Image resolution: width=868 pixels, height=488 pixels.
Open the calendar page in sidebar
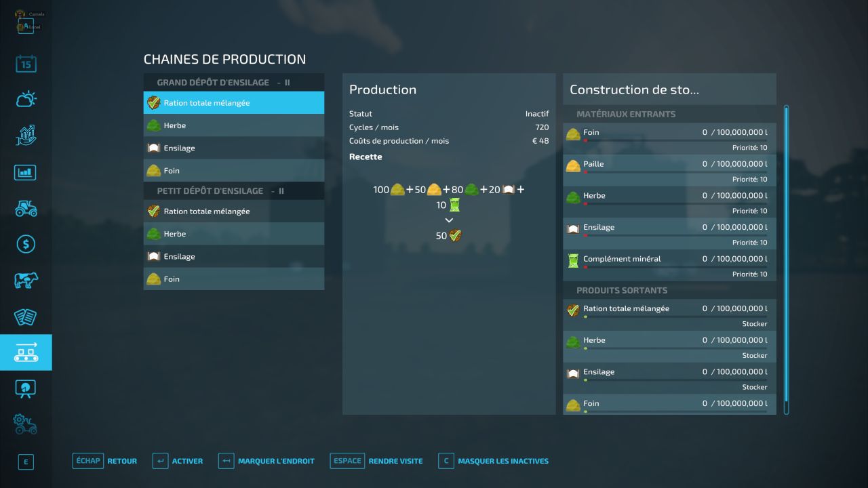(26, 64)
